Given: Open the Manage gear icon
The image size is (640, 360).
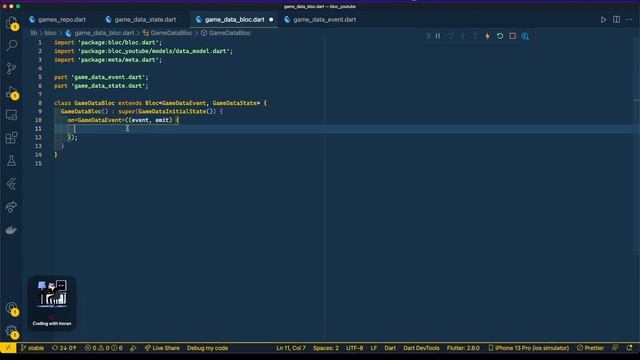Looking at the screenshot, I should pyautogui.click(x=11, y=331).
